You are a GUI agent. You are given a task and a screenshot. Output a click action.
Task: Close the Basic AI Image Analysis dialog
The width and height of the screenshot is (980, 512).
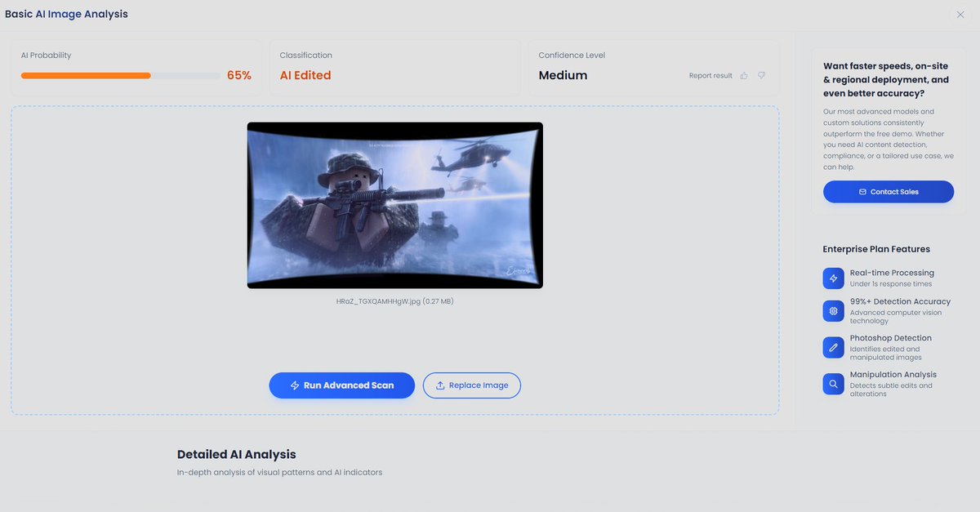pyautogui.click(x=960, y=15)
